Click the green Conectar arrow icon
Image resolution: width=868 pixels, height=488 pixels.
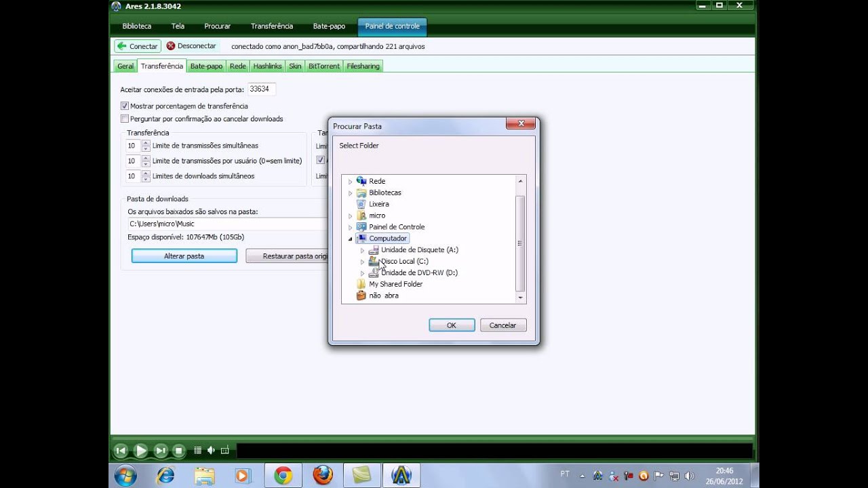(x=122, y=46)
